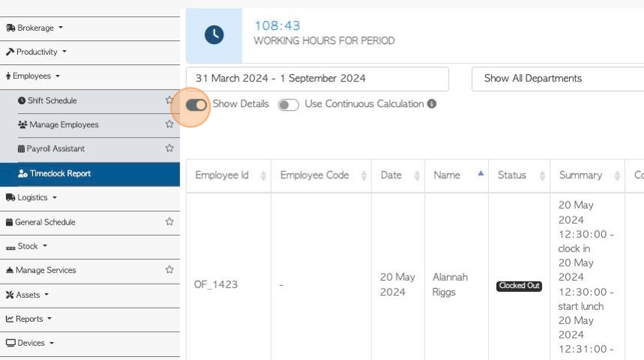Click the Brokerage truck icon
The image size is (644, 360).
click(10, 28)
